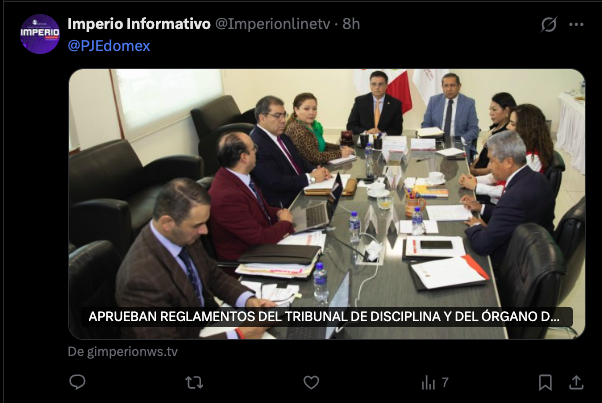Image resolution: width=602 pixels, height=403 pixels.
Task: Reply to the post via comment icon
Action: (77, 382)
